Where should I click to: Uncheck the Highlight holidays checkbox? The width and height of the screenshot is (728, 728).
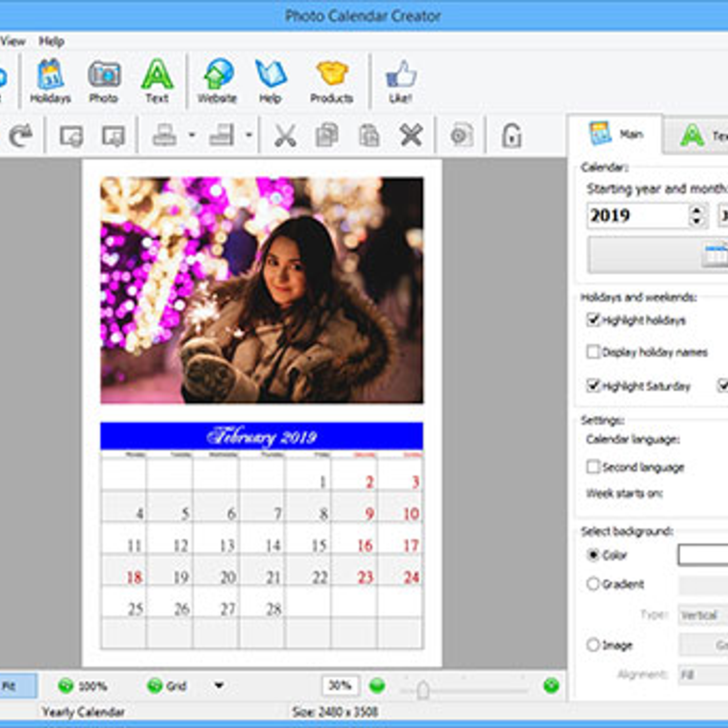[x=593, y=320]
